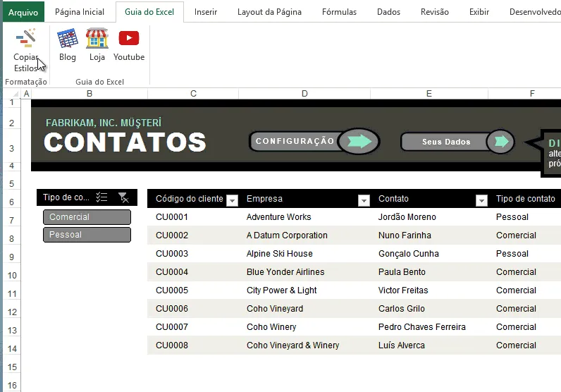Open Layout da Página tab
The image size is (561, 392).
[269, 12]
